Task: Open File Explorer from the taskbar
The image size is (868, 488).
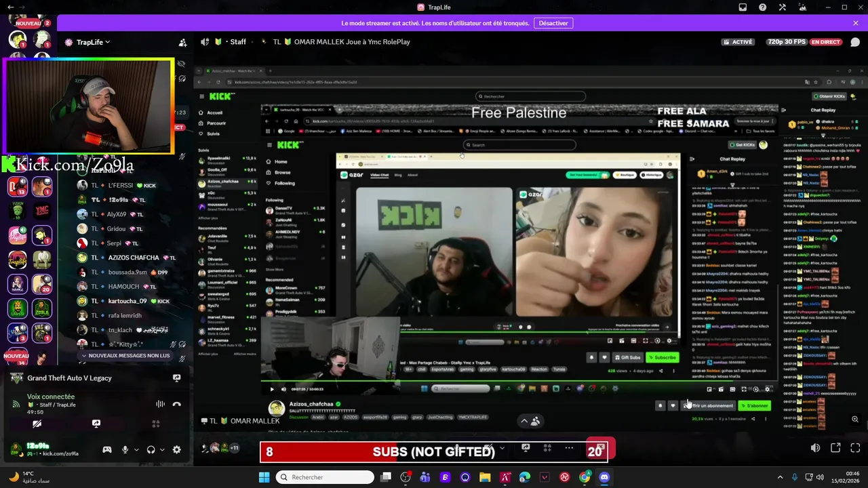Action: tap(485, 477)
